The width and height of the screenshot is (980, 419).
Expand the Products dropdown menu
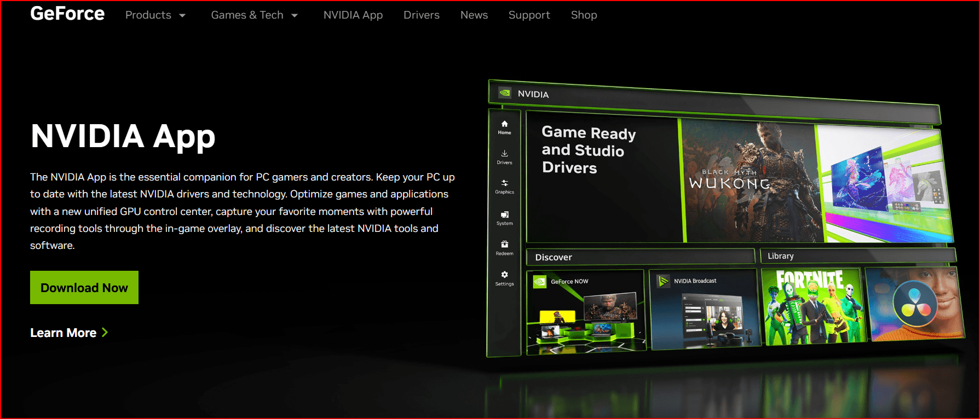(155, 15)
